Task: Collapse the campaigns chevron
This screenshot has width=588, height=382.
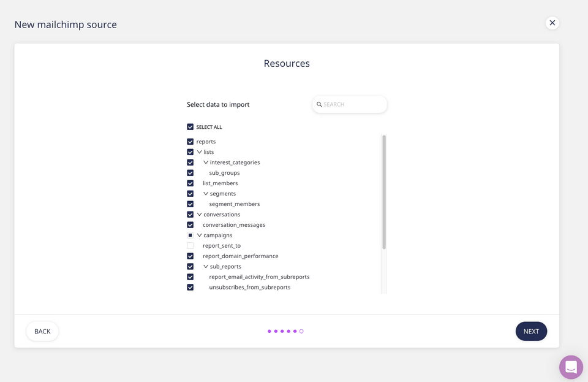Action: (x=199, y=235)
